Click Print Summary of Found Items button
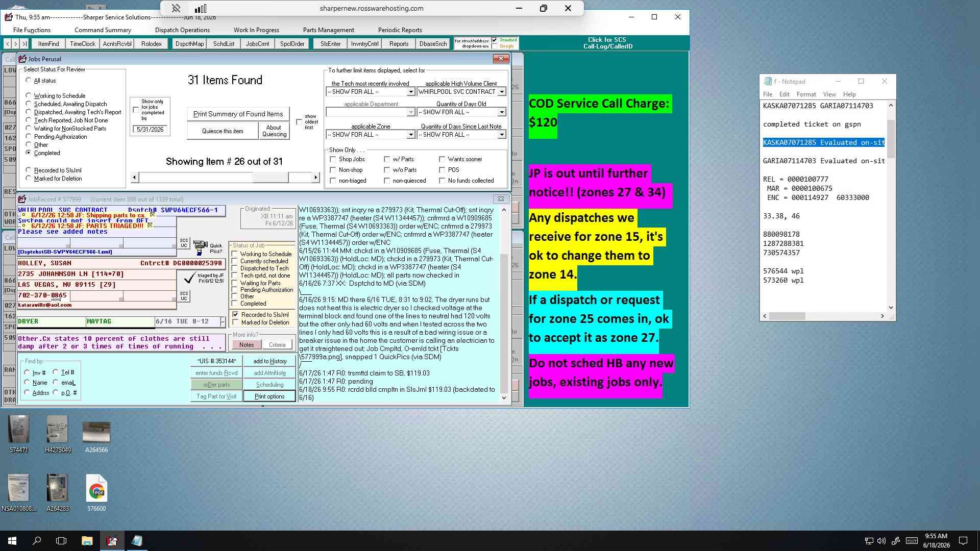The width and height of the screenshot is (980, 551). tap(238, 114)
